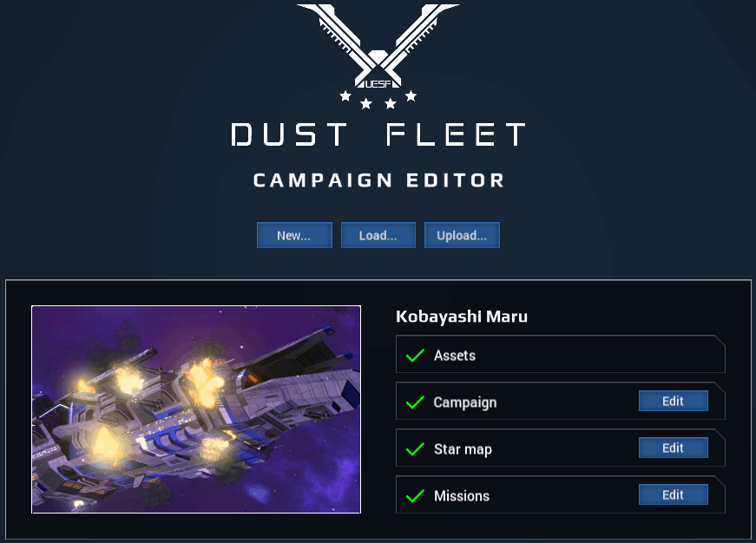Image resolution: width=756 pixels, height=543 pixels.
Task: Select the Star map row label
Action: pyautogui.click(x=463, y=449)
